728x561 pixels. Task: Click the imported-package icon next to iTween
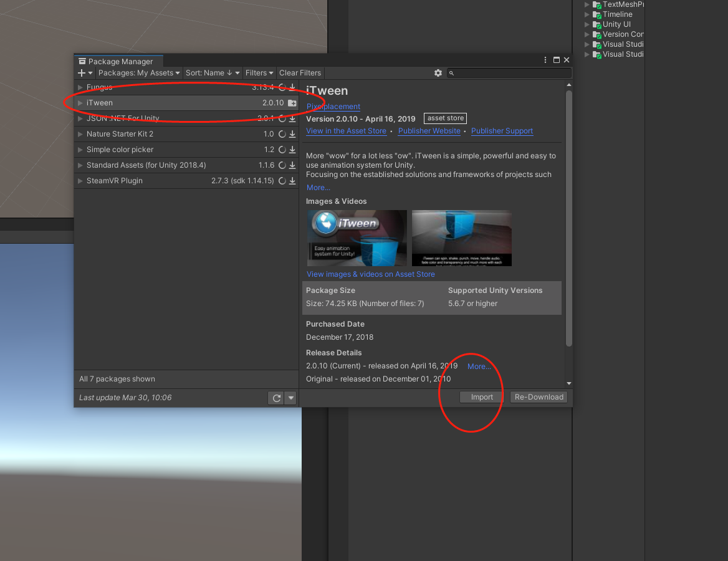(291, 102)
